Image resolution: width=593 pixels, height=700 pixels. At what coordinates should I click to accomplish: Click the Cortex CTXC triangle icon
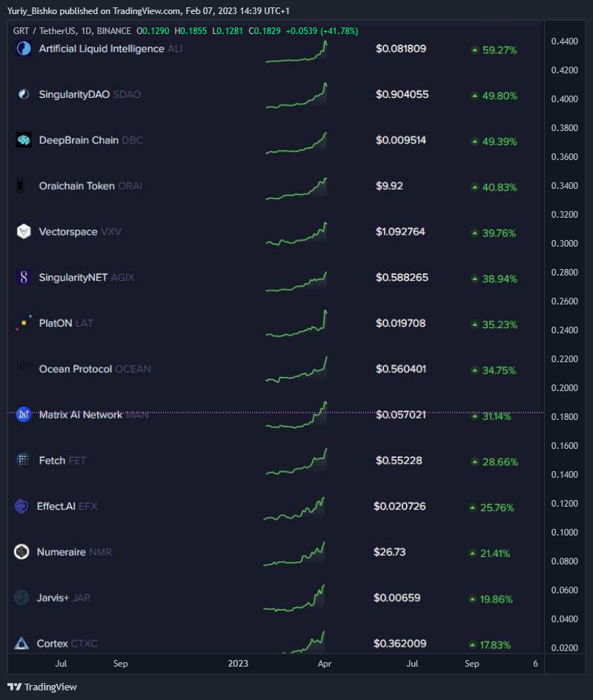coord(22,644)
